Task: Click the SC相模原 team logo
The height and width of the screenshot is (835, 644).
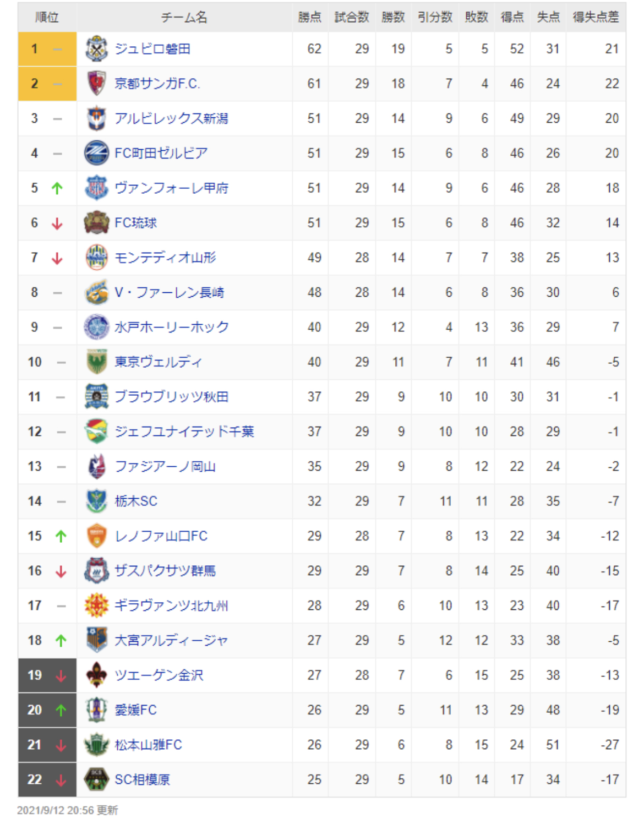Action: (97, 779)
